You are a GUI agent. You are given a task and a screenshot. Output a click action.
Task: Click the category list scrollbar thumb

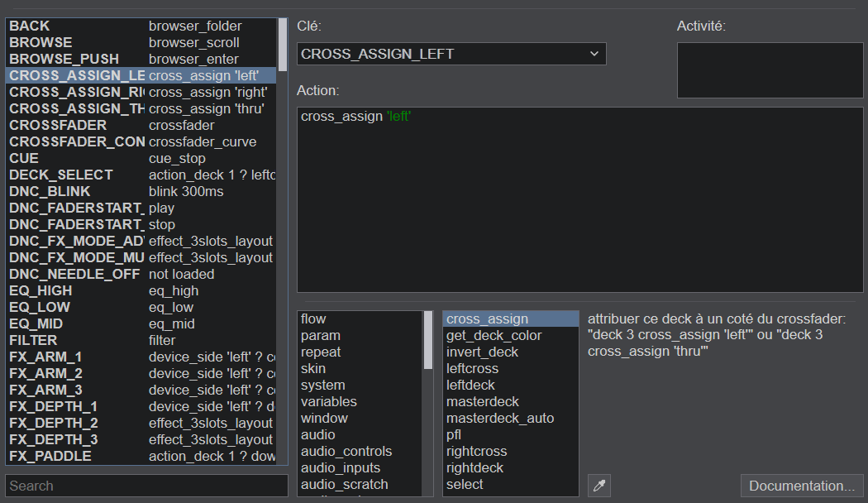tap(428, 340)
